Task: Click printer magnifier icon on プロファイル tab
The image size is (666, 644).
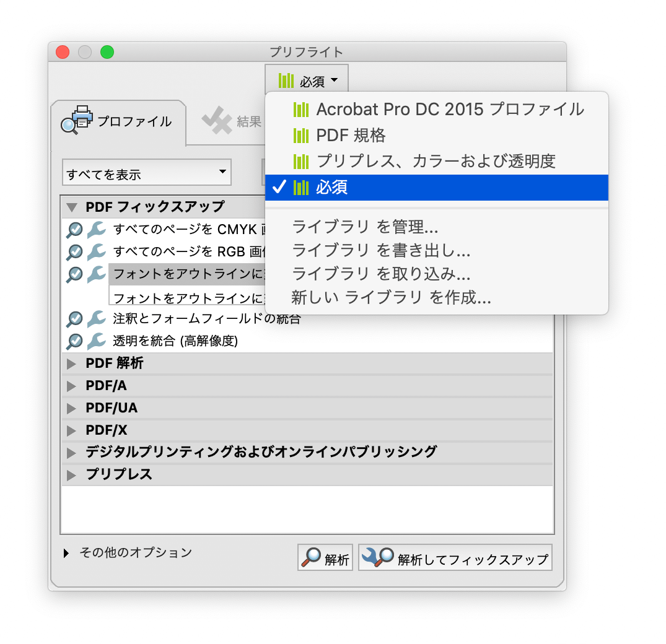Action: click(x=76, y=120)
